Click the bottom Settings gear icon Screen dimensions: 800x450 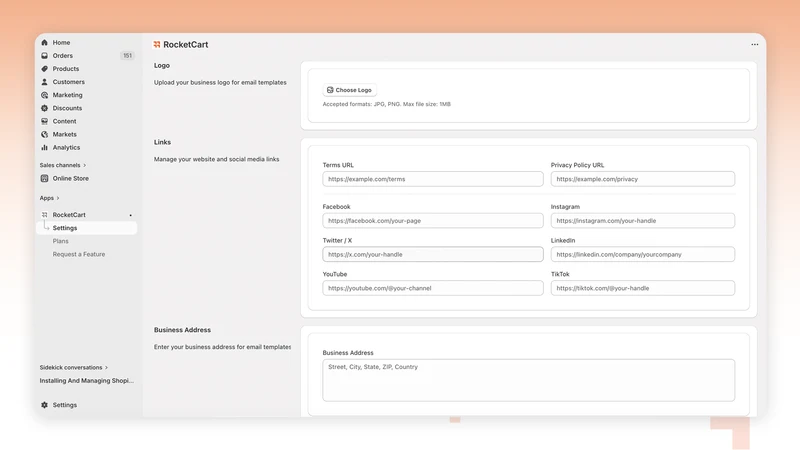pyautogui.click(x=44, y=405)
